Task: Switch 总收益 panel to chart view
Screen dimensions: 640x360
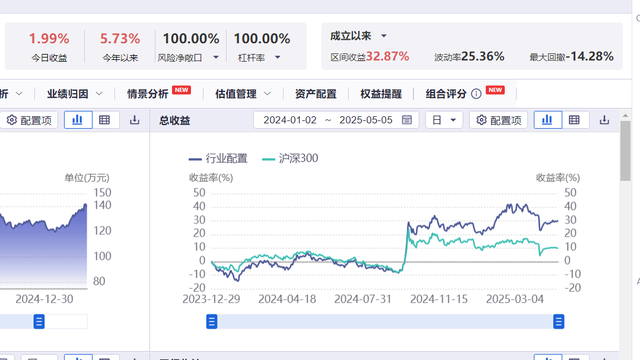Action: tap(547, 120)
